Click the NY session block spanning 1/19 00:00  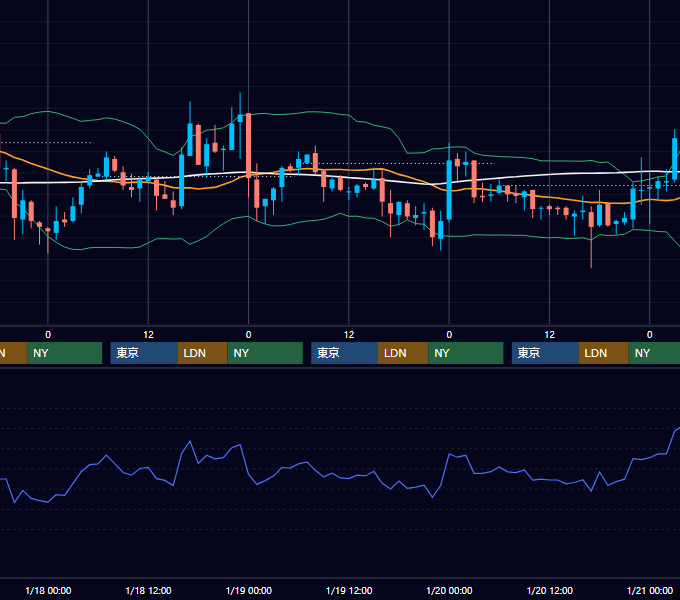click(x=265, y=353)
